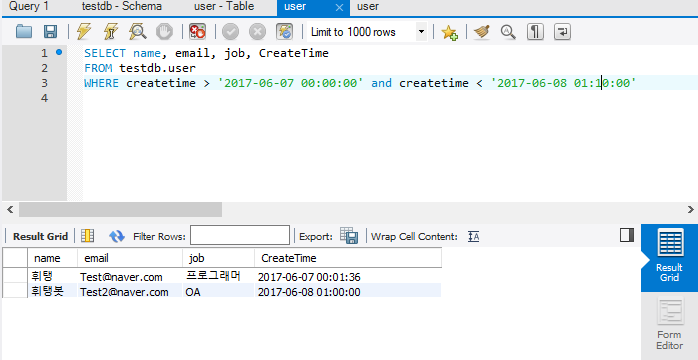Select cell Test@naver.com
698x360 pixels.
click(130, 276)
